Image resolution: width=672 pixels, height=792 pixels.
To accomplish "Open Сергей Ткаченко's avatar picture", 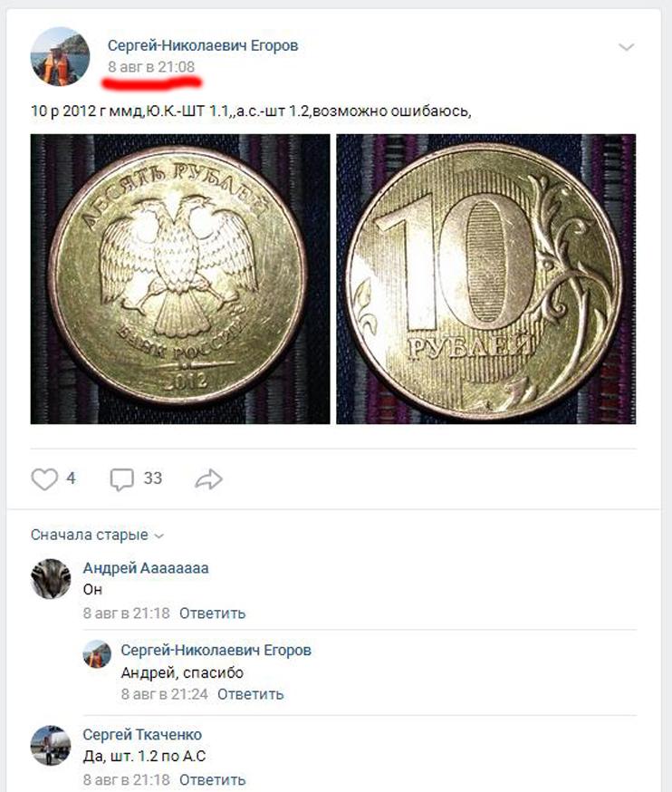I will click(x=51, y=746).
